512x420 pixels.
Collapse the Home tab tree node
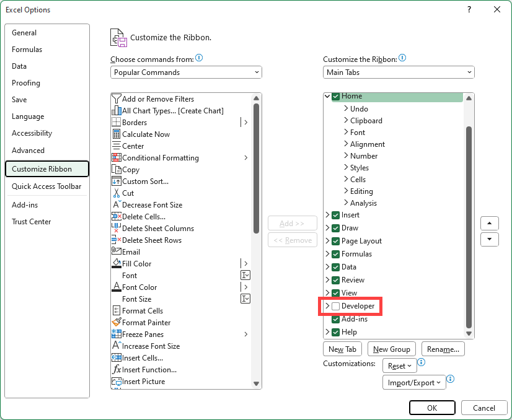pyautogui.click(x=327, y=96)
